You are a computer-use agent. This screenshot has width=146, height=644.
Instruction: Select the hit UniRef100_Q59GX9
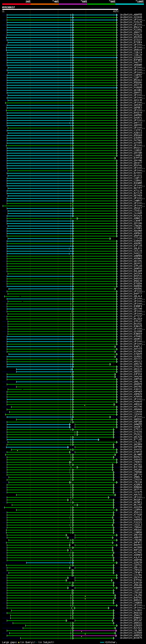[131, 50]
